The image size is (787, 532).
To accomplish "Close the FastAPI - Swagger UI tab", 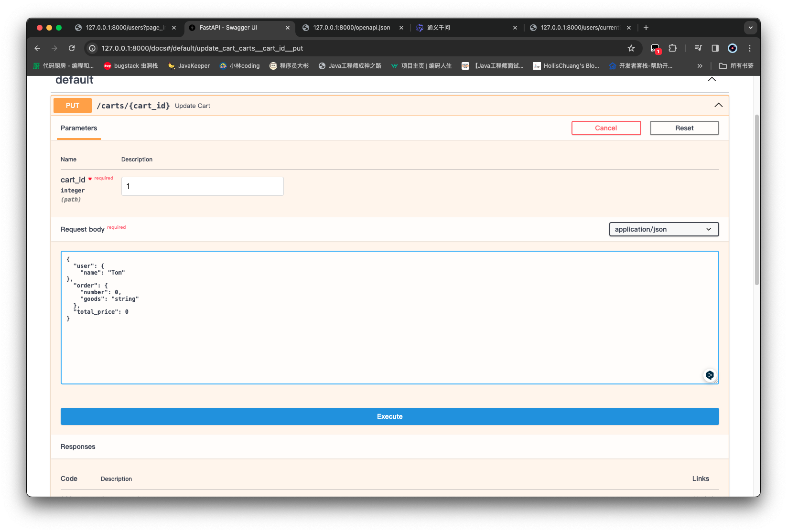I will 288,28.
